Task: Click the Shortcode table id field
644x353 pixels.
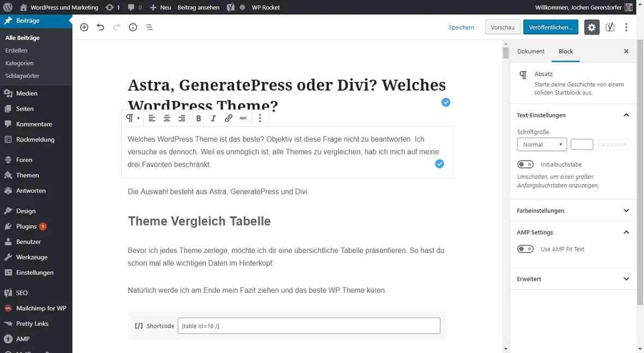Action: pos(309,326)
